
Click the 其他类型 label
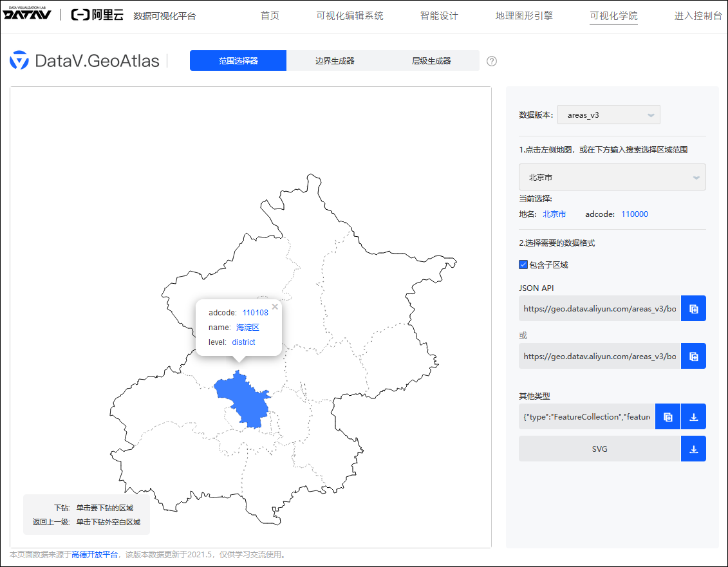click(534, 396)
